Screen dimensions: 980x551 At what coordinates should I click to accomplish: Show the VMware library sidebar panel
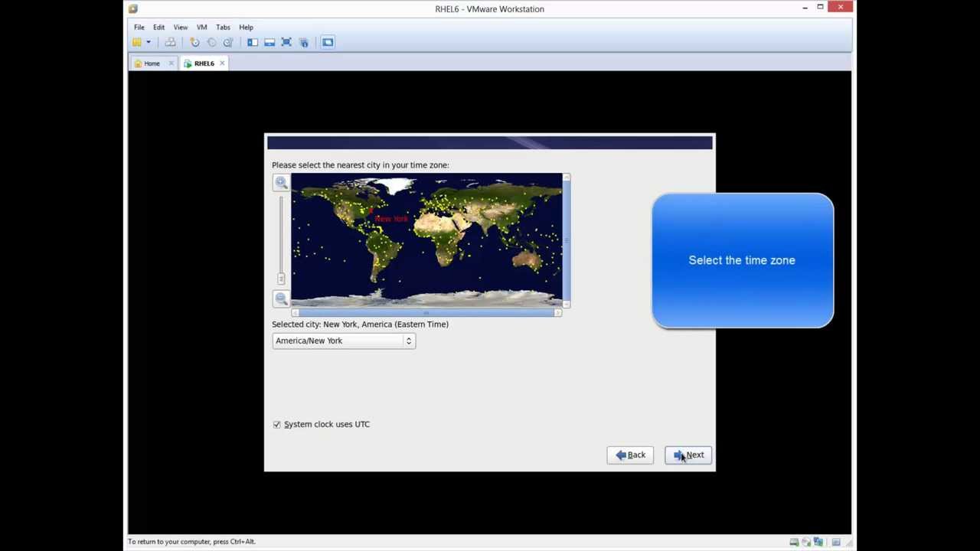point(253,42)
